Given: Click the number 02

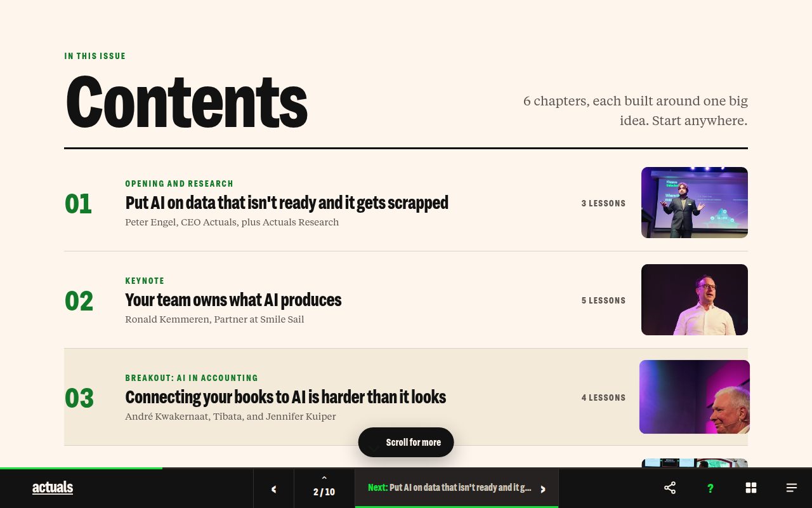Looking at the screenshot, I should pyautogui.click(x=79, y=301).
